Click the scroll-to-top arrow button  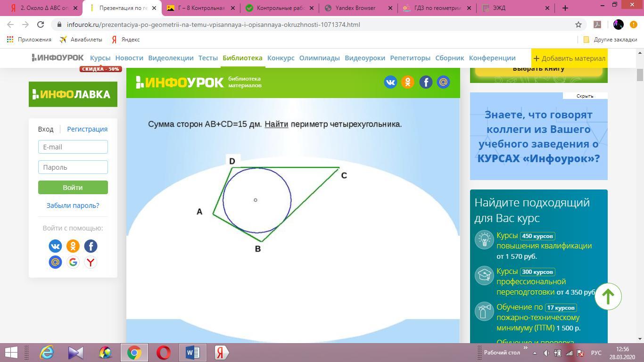[608, 296]
